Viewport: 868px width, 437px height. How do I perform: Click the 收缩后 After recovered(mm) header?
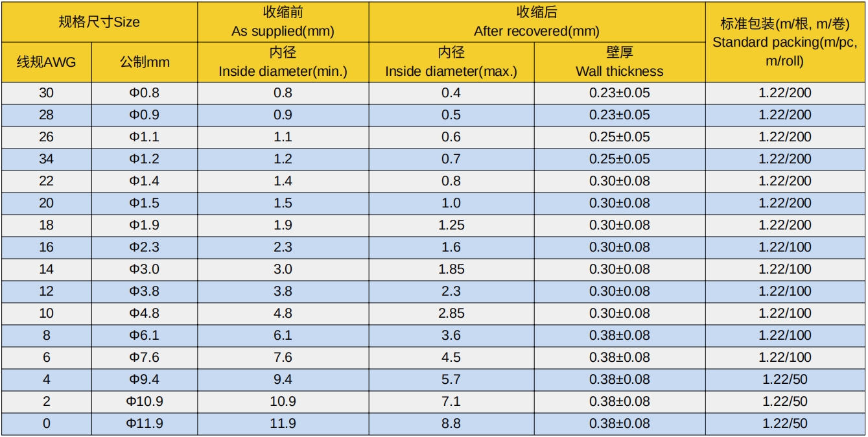(537, 22)
